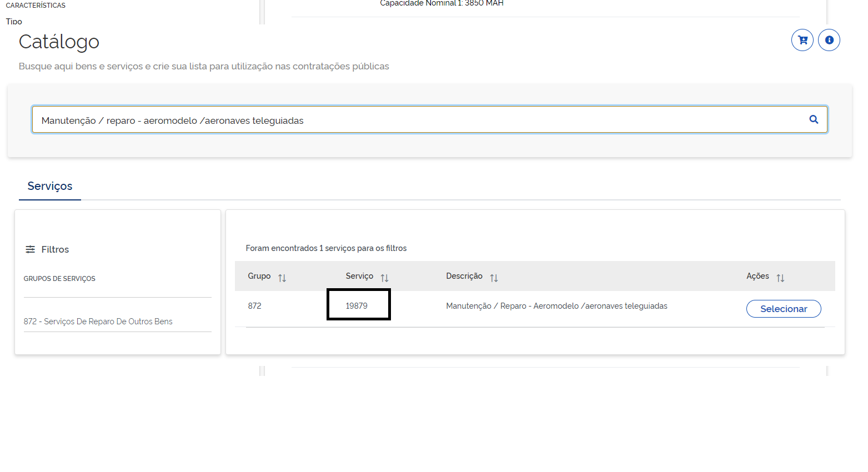Screen dimensions: 868x472
Task: Open the info icon button
Action: 829,40
